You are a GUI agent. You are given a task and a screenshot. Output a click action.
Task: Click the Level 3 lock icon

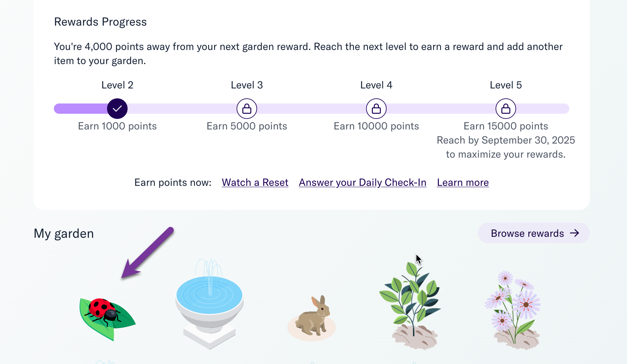(x=247, y=109)
